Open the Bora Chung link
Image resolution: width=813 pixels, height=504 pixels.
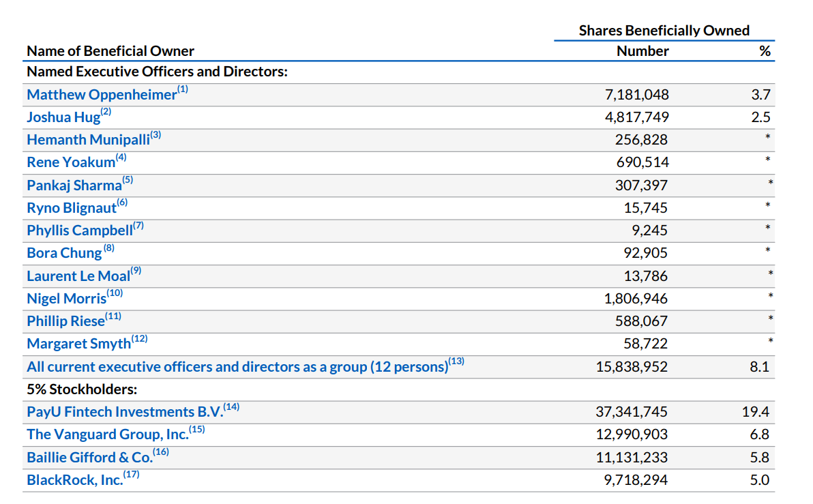pos(64,253)
